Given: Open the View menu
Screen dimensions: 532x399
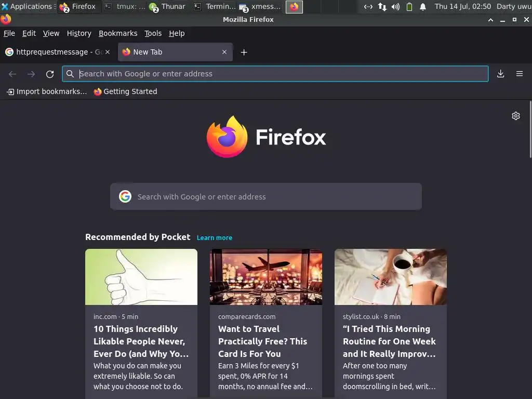Looking at the screenshot, I should point(51,33).
